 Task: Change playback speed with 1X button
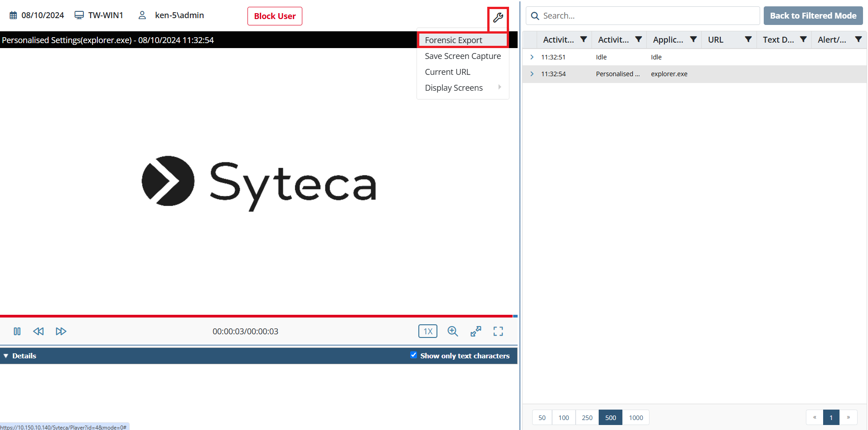(427, 331)
